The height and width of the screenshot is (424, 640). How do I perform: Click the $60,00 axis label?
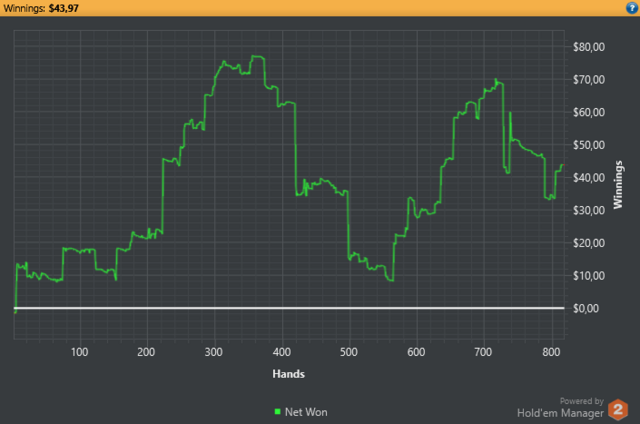tap(589, 112)
